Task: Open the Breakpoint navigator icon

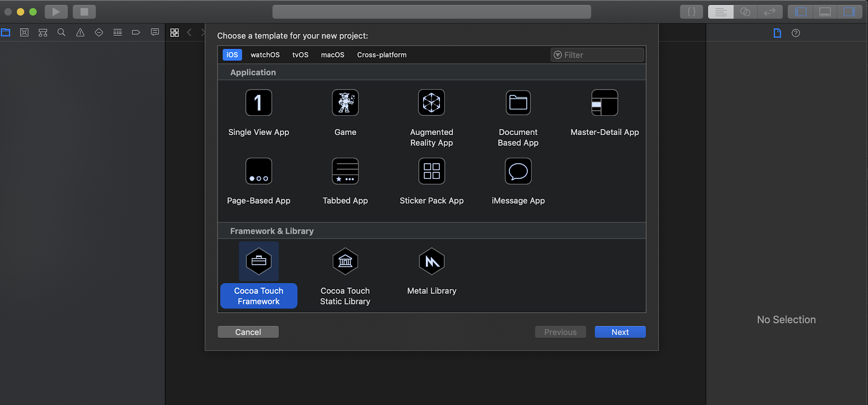Action: 136,33
